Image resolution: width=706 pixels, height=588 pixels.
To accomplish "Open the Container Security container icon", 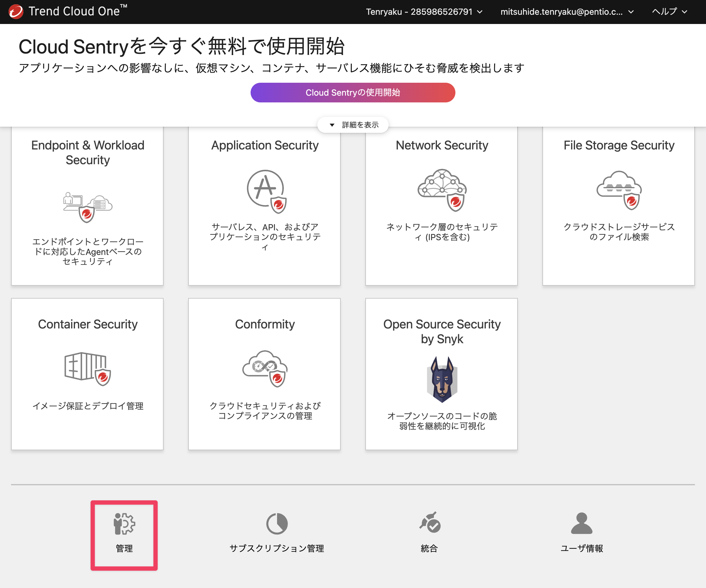I will (x=88, y=369).
